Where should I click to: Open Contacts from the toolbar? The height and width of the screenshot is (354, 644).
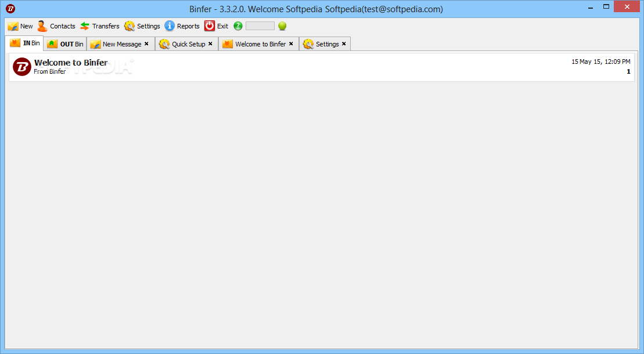pos(56,26)
